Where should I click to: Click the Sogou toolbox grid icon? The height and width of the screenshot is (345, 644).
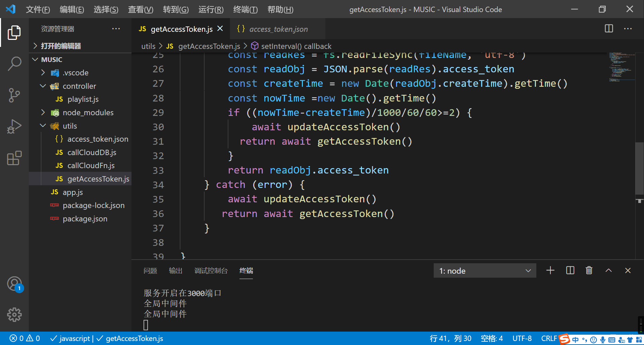coord(639,340)
